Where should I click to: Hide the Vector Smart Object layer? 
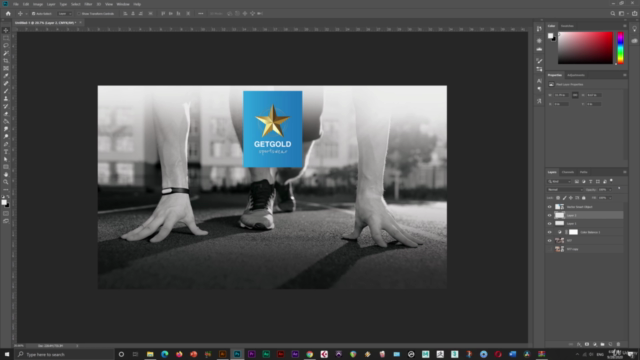click(549, 207)
